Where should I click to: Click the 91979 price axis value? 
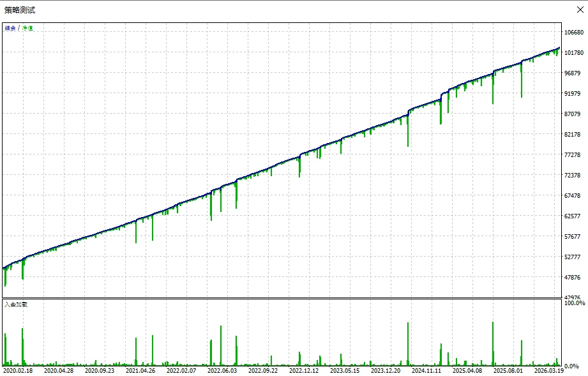pyautogui.click(x=573, y=94)
